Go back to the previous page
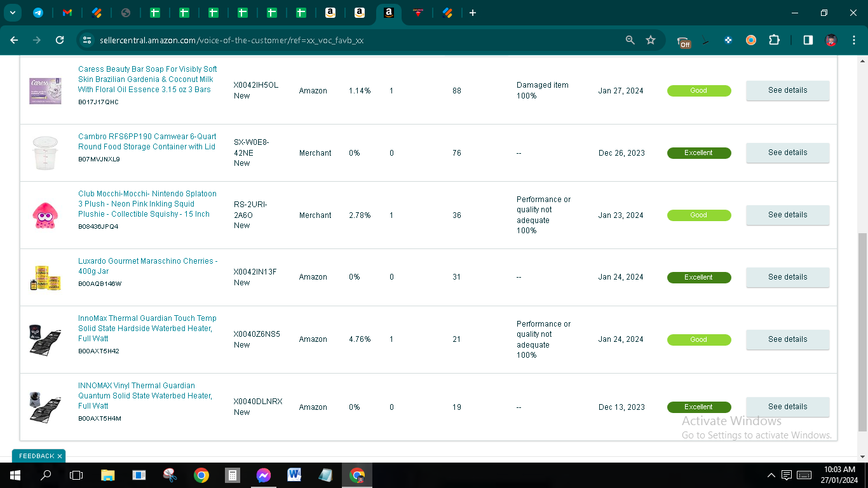Viewport: 868px width, 488px height. (x=14, y=40)
